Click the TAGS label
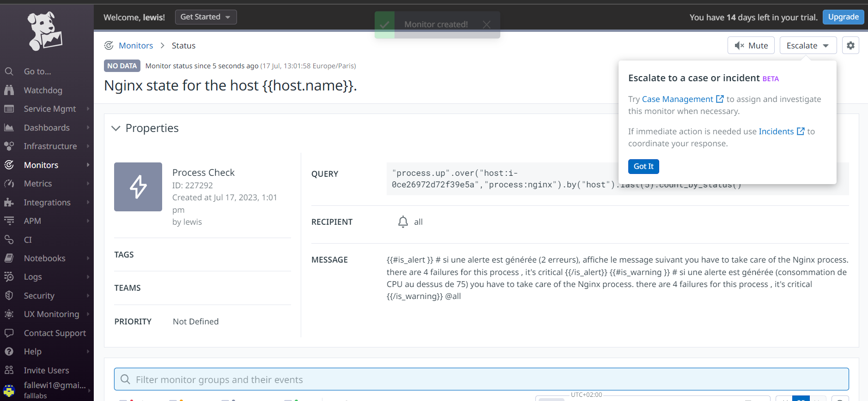 [124, 255]
